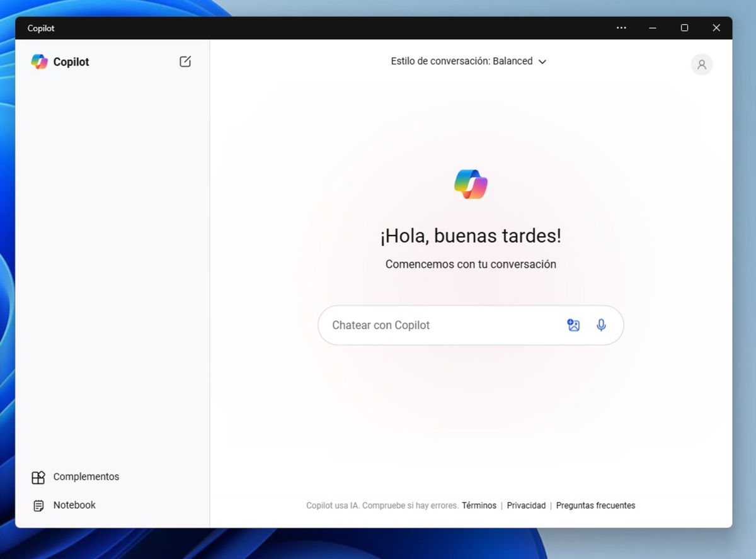The width and height of the screenshot is (756, 559).
Task: Collapse the conversation style selector arrow
Action: [542, 61]
